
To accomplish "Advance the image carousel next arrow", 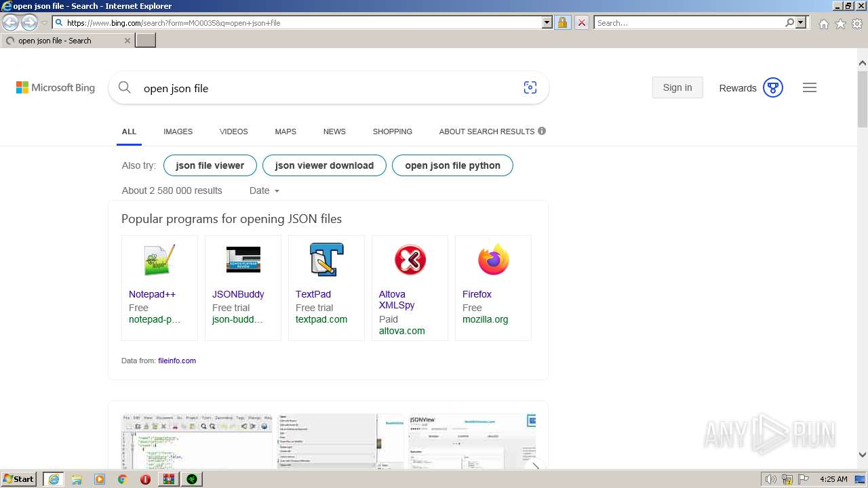I will [x=536, y=466].
